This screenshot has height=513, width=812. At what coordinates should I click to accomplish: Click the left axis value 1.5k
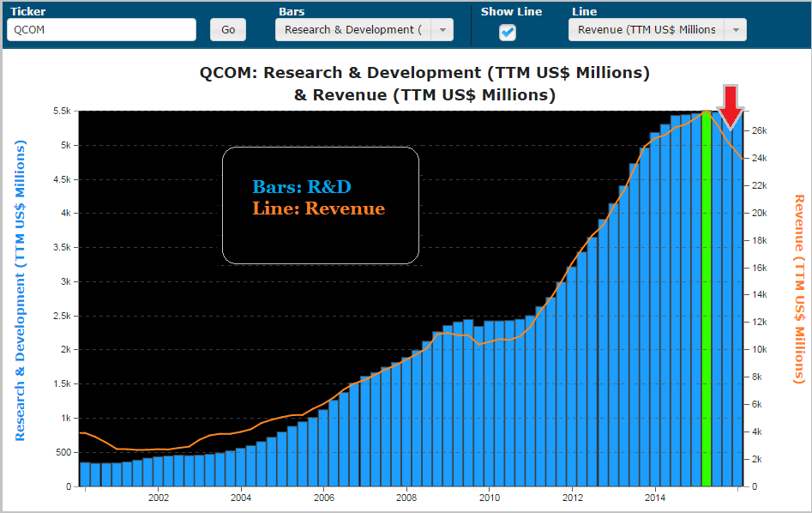click(x=62, y=384)
